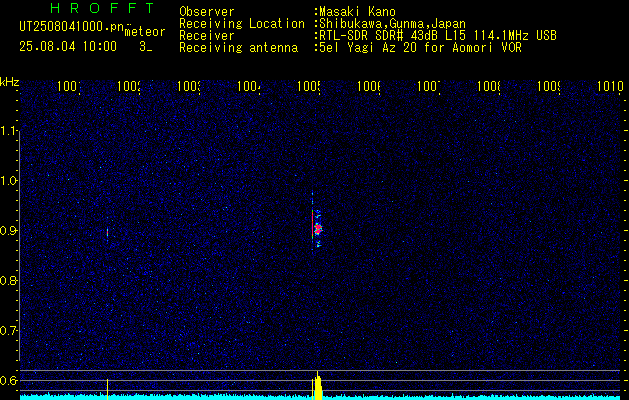629x400 pixels.
Task: Select the observer name Masaki Kano
Action: (x=355, y=12)
